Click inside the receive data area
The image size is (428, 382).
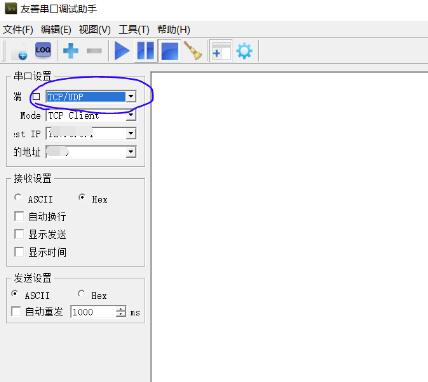pyautogui.click(x=289, y=227)
